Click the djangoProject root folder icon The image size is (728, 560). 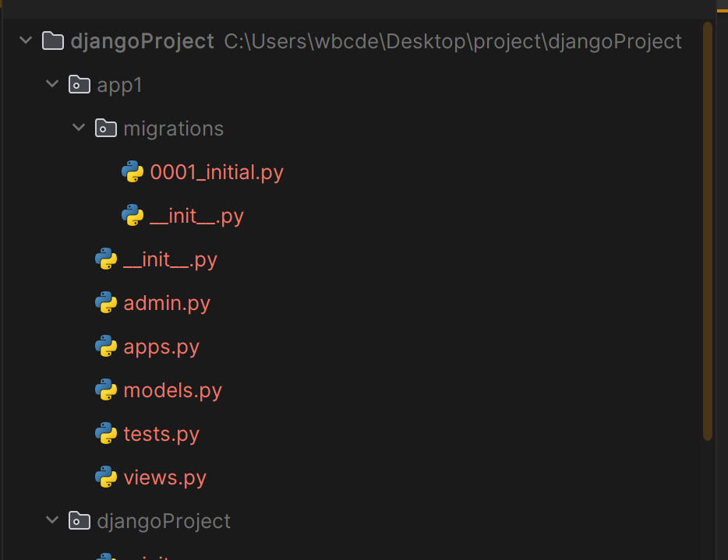pos(52,41)
